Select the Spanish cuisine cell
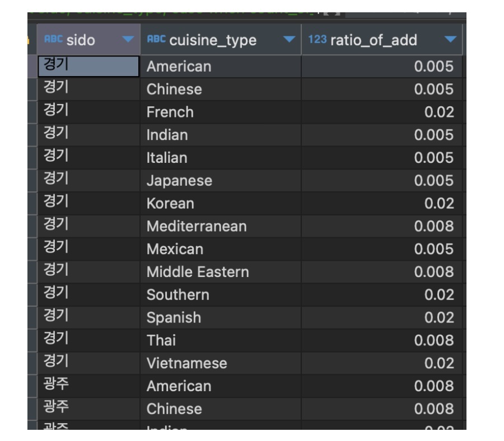 [x=221, y=317]
